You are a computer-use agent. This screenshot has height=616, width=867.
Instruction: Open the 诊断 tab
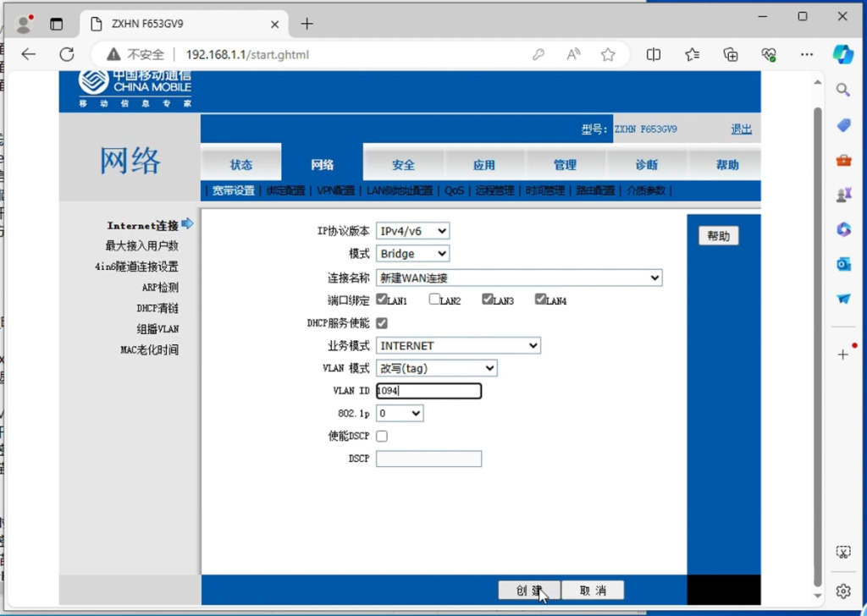click(646, 165)
